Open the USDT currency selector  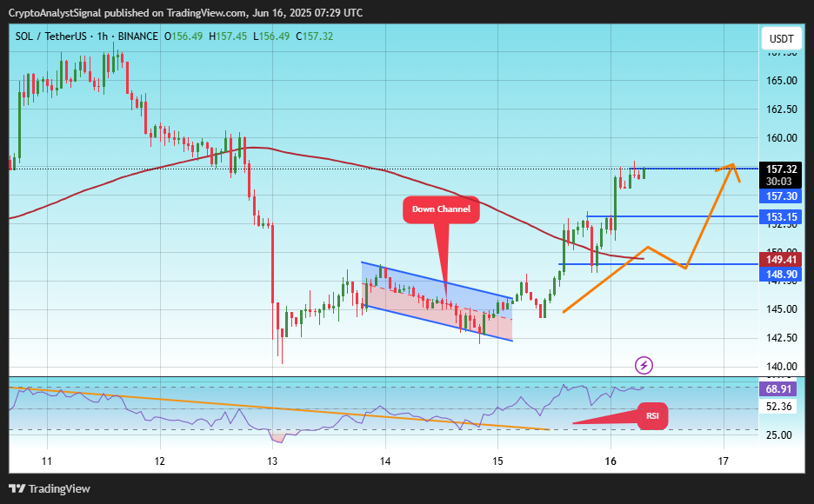781,39
